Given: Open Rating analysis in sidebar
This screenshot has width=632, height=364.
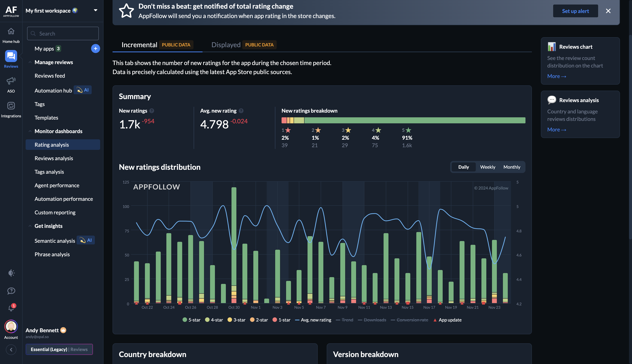Looking at the screenshot, I should pyautogui.click(x=63, y=145).
